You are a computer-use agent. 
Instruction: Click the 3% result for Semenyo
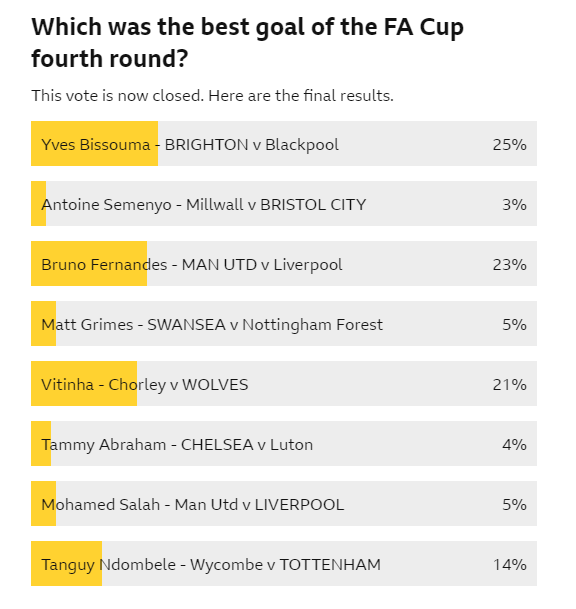515,205
